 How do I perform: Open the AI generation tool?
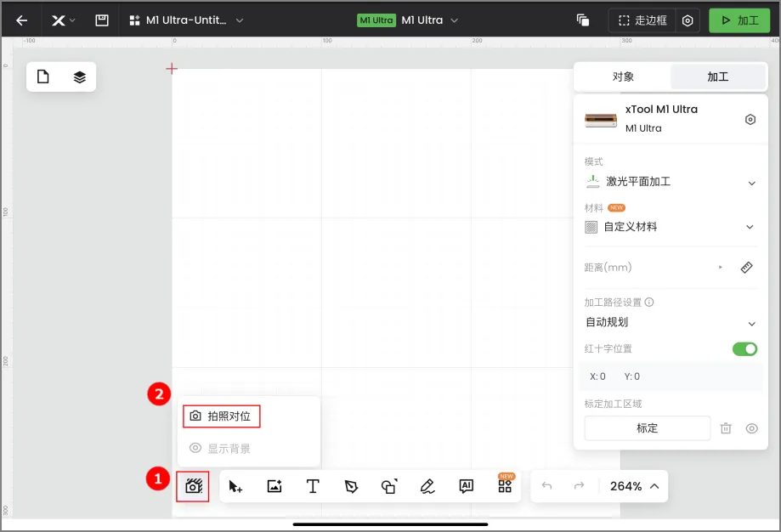467,486
